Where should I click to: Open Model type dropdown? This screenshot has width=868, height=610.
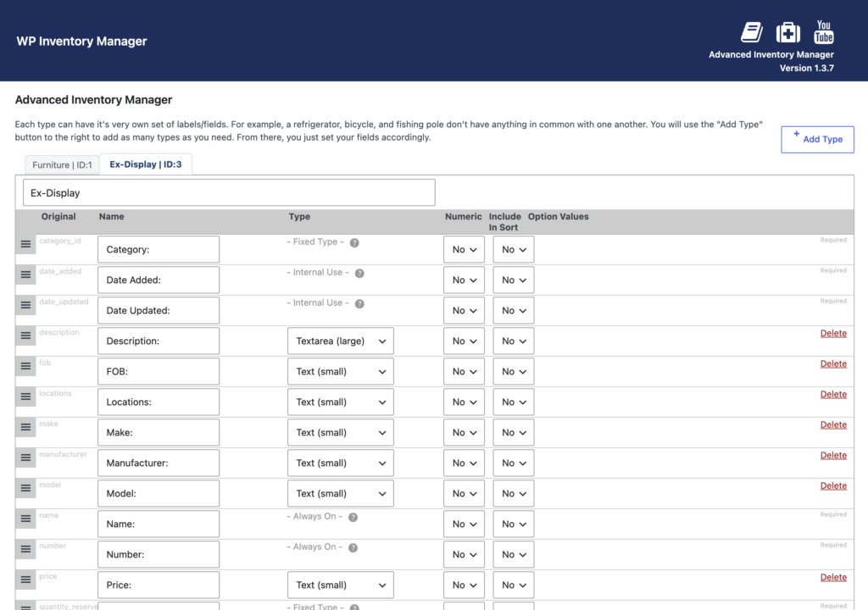(341, 493)
